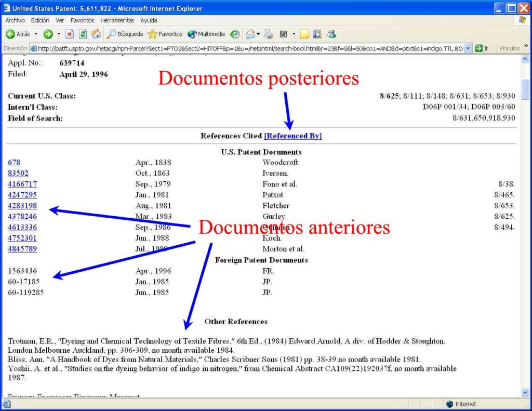Click the filed date April 29, 1996
Viewport: 532px width, 411px height.
point(84,74)
